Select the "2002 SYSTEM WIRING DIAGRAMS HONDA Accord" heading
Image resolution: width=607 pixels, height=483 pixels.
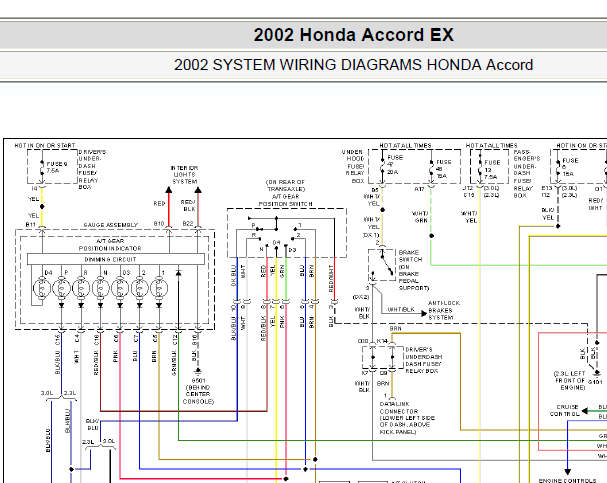(x=353, y=65)
